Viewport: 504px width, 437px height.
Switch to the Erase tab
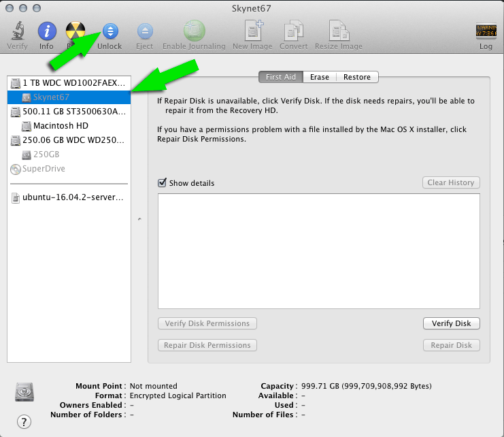320,77
